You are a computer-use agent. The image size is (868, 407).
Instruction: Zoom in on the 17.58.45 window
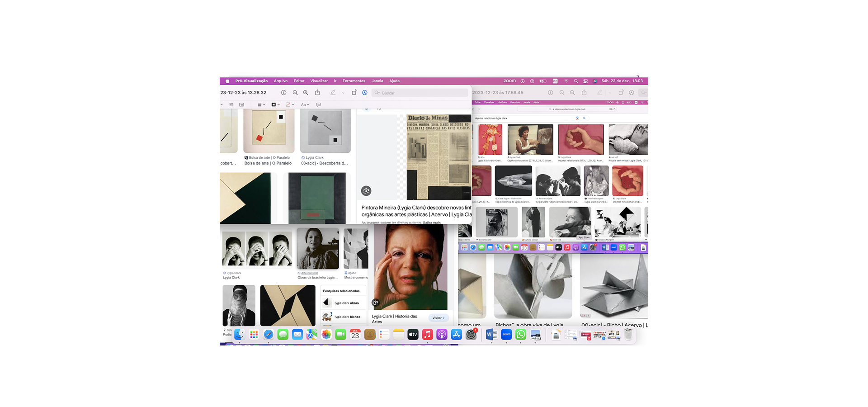572,93
